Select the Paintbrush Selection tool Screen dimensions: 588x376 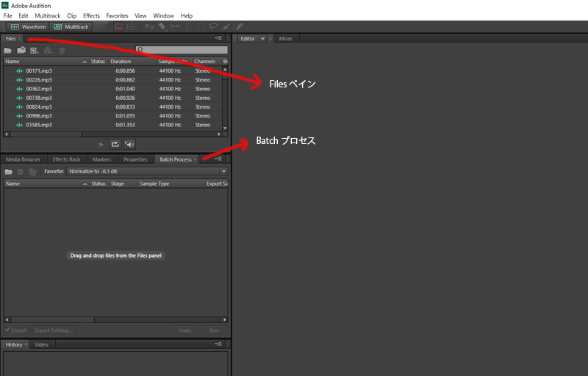coord(226,26)
